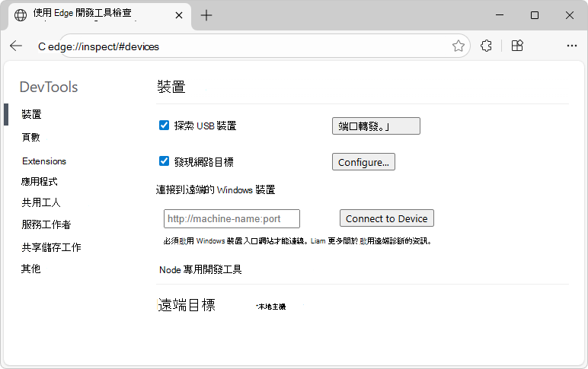Open the Settings and more ellipsis menu
Screen dimensions: 588x369
pos(571,46)
